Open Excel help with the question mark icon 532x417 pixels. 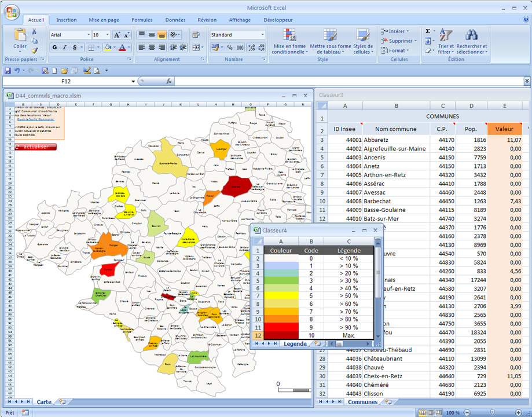[526, 19]
